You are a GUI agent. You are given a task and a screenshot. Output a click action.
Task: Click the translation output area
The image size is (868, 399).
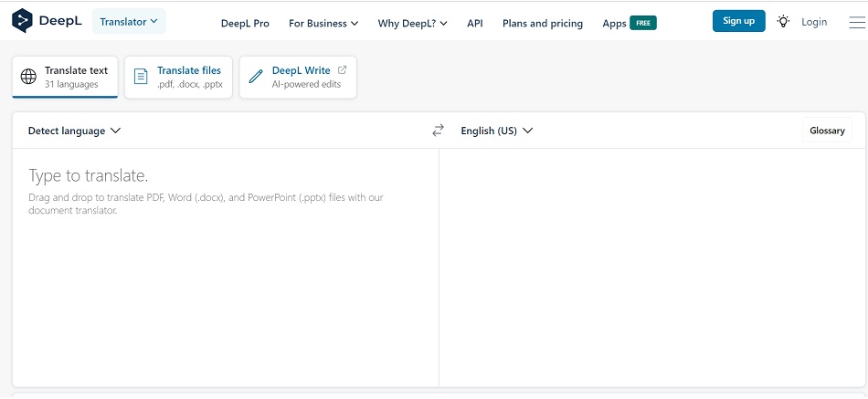652,268
